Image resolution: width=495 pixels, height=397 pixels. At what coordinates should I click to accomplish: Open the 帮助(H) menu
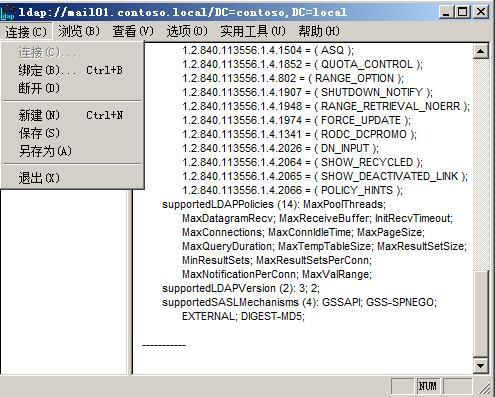pyautogui.click(x=319, y=32)
